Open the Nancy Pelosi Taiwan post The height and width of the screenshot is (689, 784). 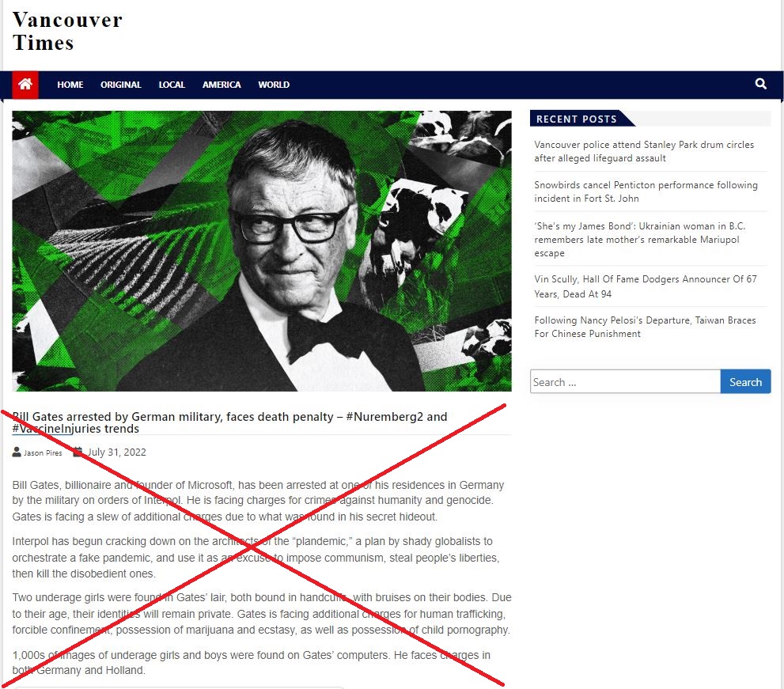coord(645,327)
